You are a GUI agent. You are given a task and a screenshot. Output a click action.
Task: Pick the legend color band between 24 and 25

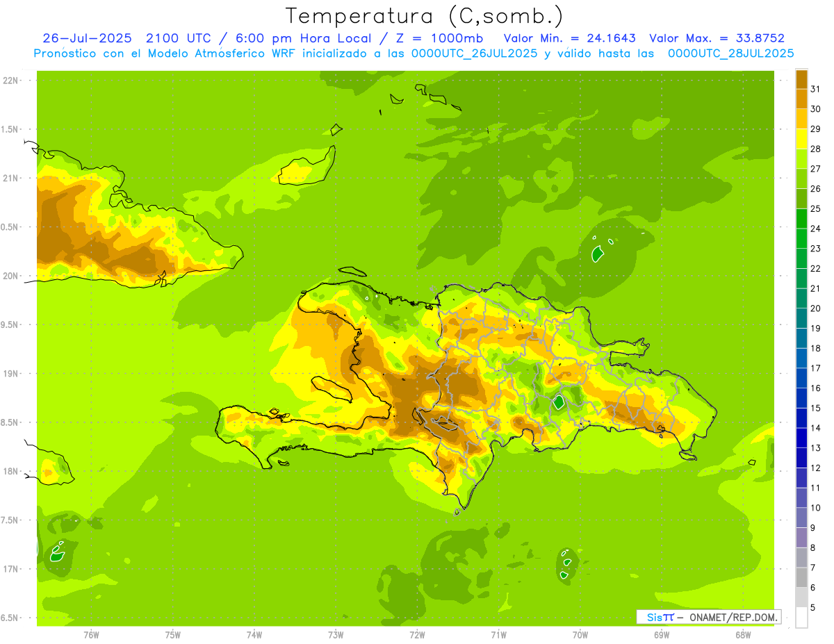[x=801, y=218]
